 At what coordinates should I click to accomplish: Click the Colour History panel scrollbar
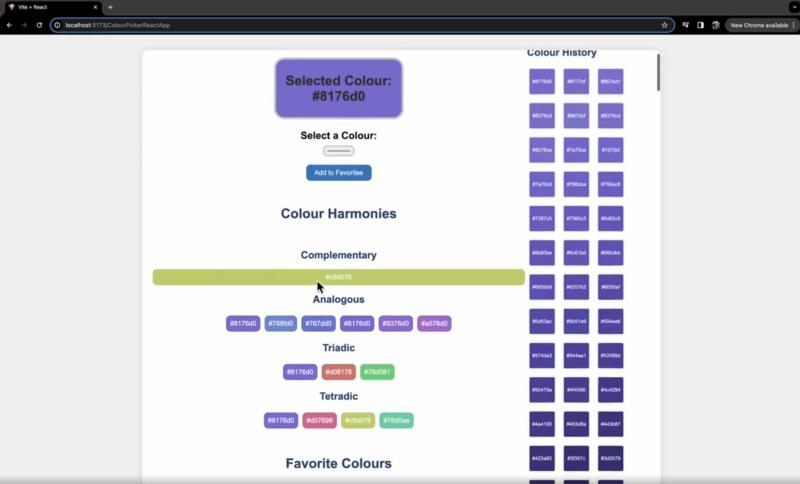point(658,72)
